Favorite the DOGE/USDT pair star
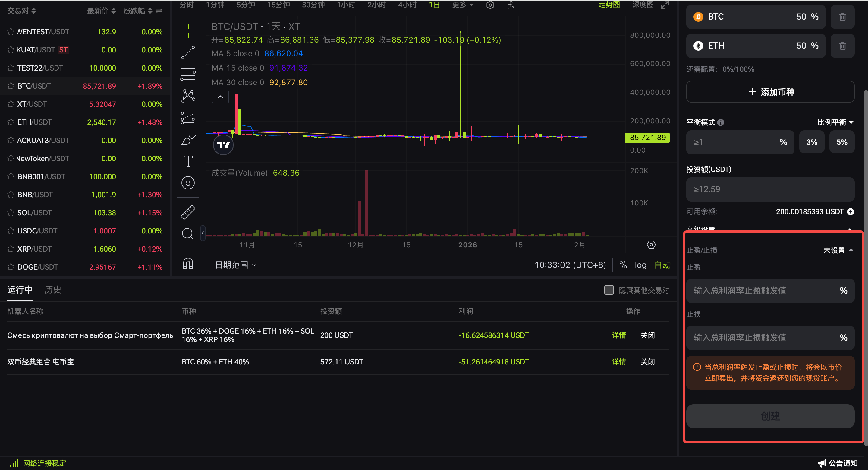This screenshot has width=868, height=470. 11,267
